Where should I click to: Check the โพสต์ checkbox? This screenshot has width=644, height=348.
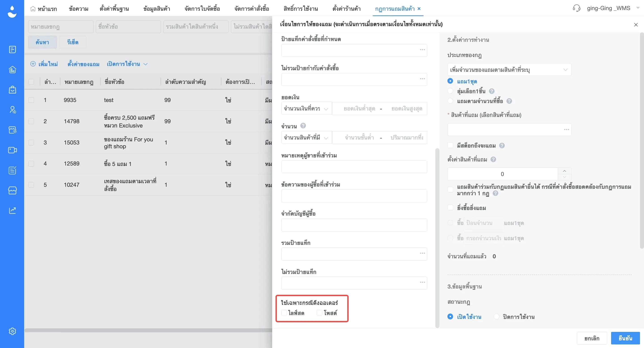click(319, 312)
